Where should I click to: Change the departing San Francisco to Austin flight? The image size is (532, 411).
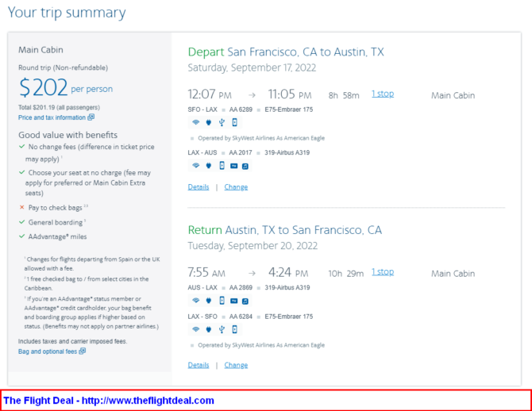(x=236, y=187)
